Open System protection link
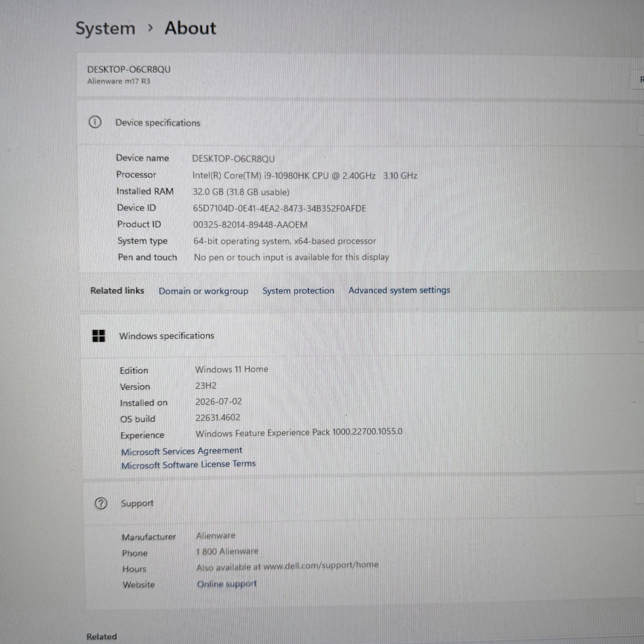The image size is (644, 644). click(x=298, y=291)
